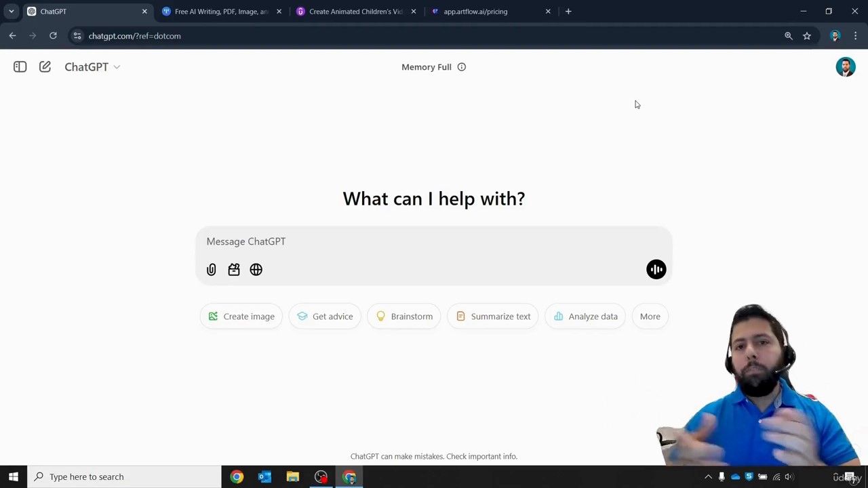868x488 pixels.
Task: Show More suggestion options
Action: click(x=650, y=317)
